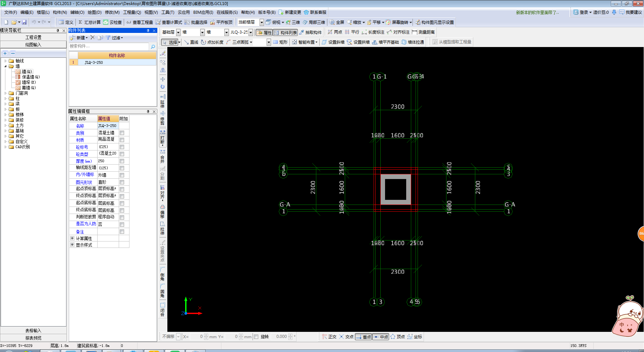The height and width of the screenshot is (352, 644).
Task: Click 属性 properties button
Action: 264,32
